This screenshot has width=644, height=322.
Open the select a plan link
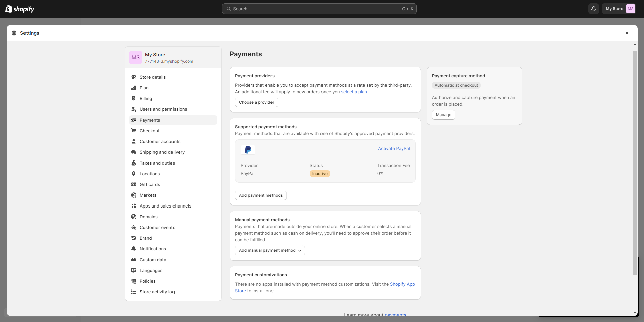click(354, 92)
